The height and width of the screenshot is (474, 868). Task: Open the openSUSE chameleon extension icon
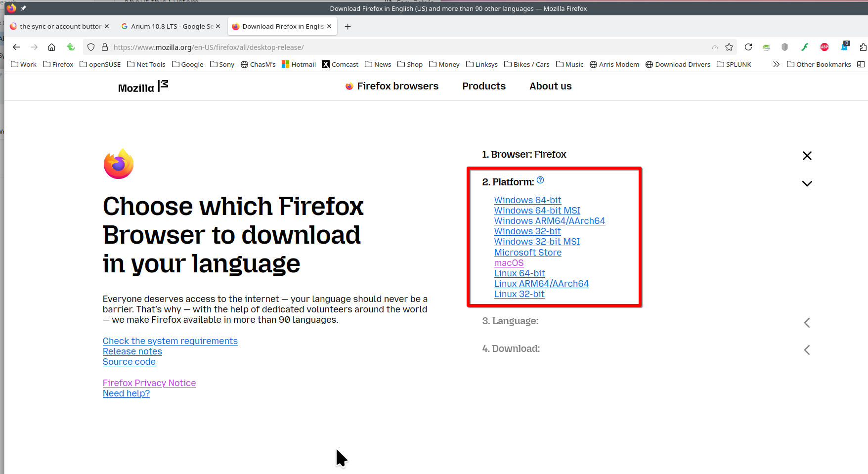[x=767, y=47]
